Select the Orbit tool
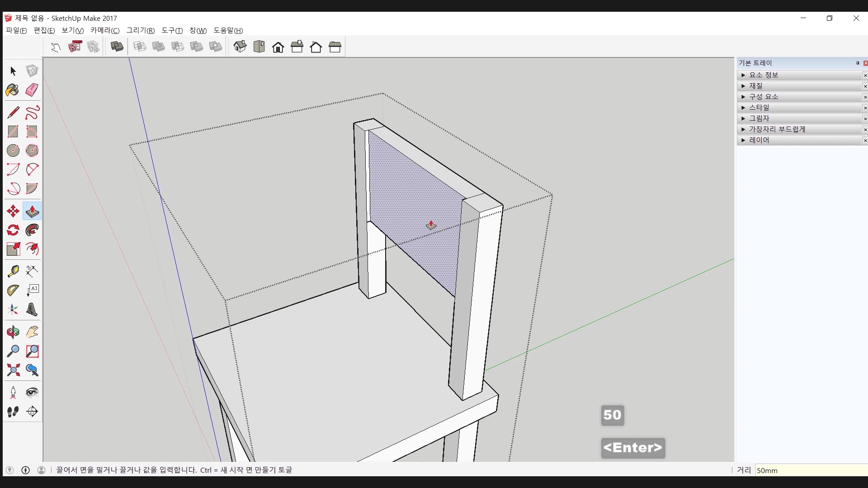Viewport: 868px width, 488px height. (x=13, y=332)
